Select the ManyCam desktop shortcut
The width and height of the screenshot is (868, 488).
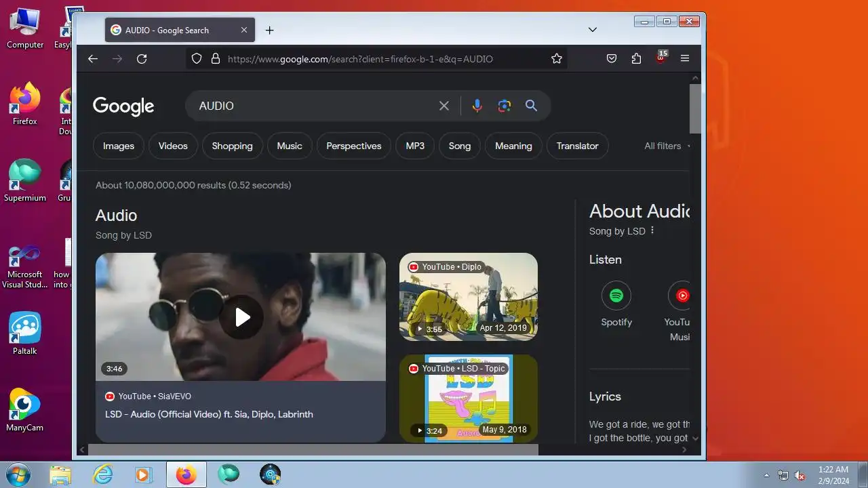[25, 410]
